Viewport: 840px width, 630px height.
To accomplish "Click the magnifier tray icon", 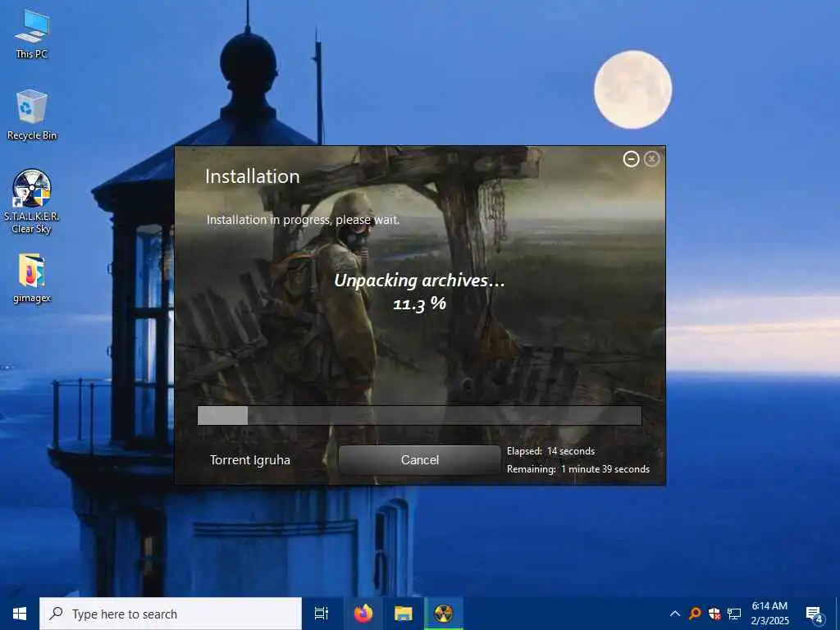I will [x=695, y=614].
